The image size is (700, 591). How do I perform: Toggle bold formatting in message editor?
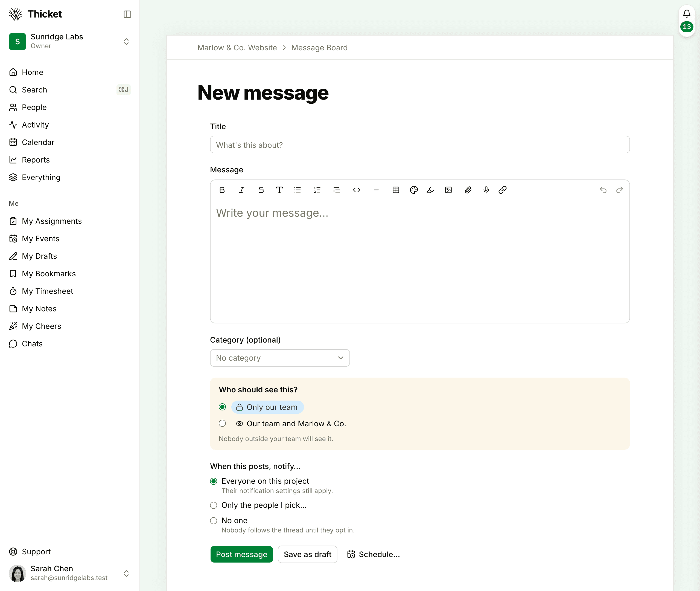222,190
